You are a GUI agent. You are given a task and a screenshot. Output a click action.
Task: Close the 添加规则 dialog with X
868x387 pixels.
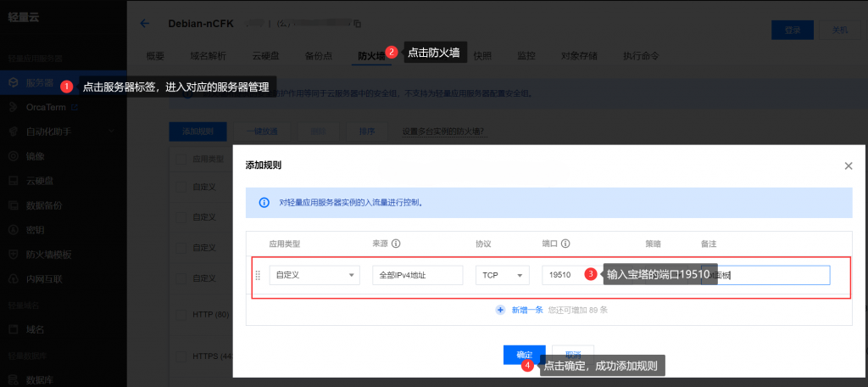click(848, 165)
